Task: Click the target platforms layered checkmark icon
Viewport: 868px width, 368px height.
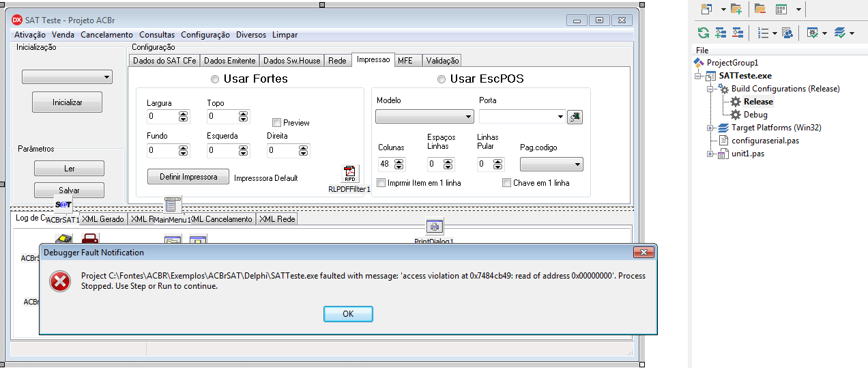Action: [x=840, y=32]
